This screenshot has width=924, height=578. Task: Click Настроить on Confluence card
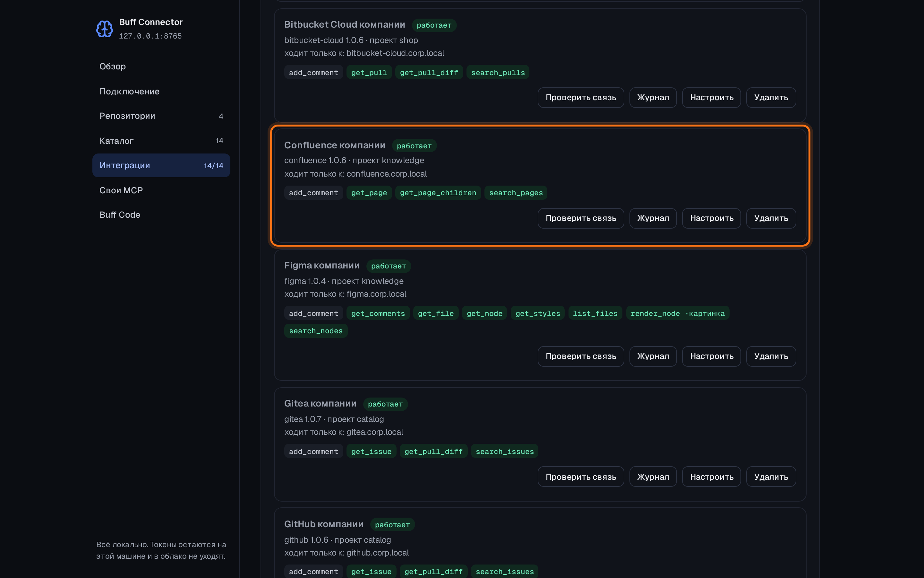click(711, 218)
